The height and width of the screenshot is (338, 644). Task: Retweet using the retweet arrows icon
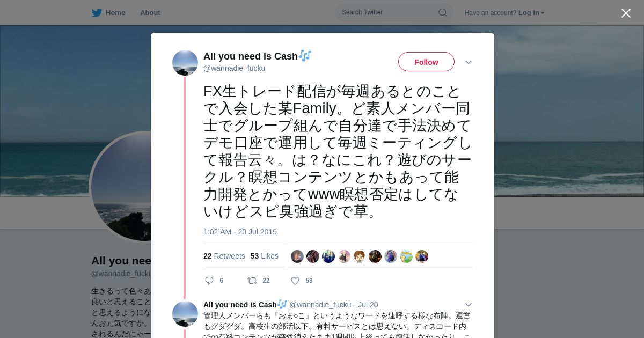click(x=252, y=281)
